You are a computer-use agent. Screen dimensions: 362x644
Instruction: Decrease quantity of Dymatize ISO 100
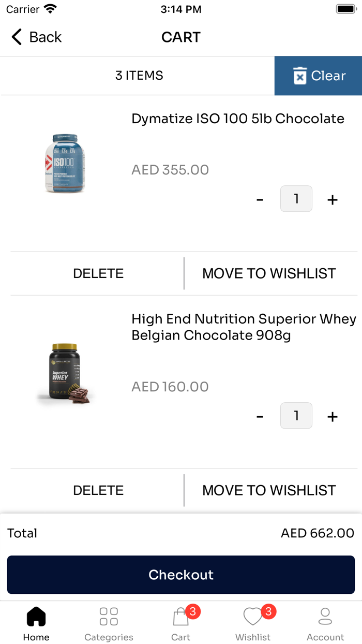tap(260, 198)
